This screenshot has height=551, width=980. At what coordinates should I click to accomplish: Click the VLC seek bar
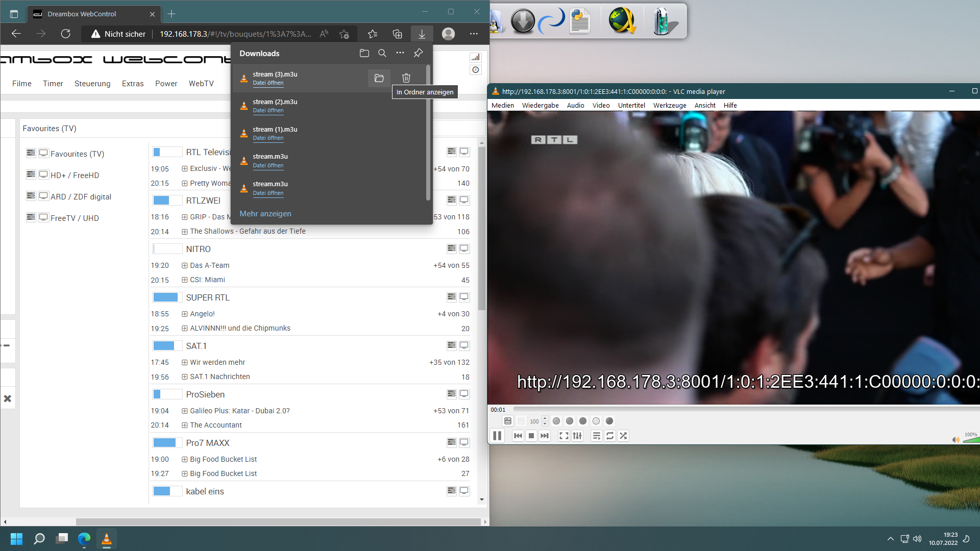click(746, 409)
